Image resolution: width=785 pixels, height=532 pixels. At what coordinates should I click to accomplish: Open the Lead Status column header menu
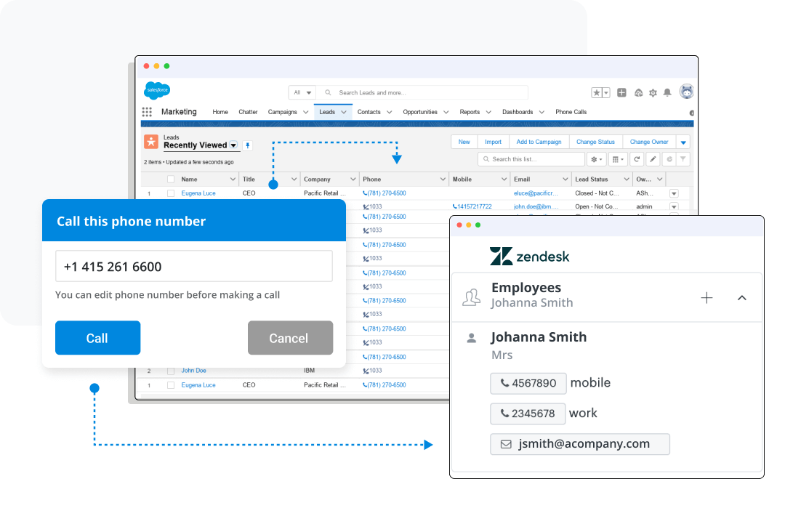(x=627, y=180)
